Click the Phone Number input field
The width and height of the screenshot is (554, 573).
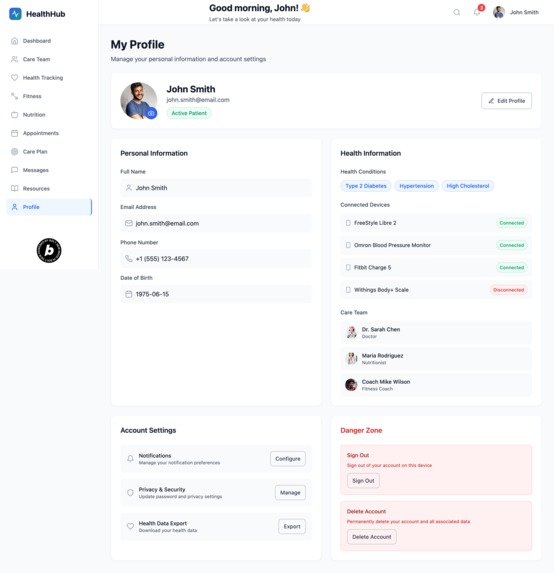(x=216, y=259)
